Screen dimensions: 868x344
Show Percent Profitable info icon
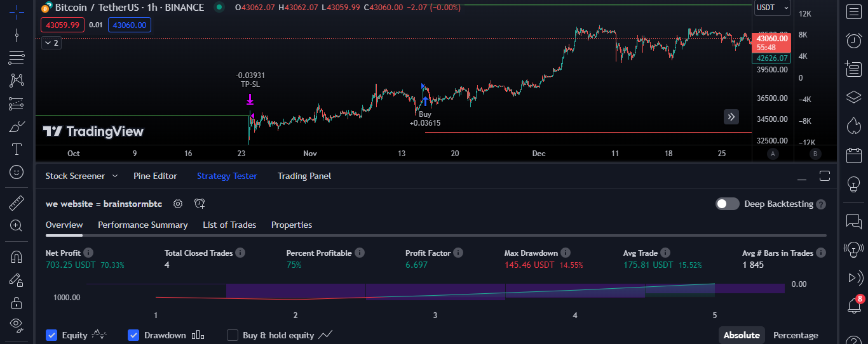click(359, 253)
